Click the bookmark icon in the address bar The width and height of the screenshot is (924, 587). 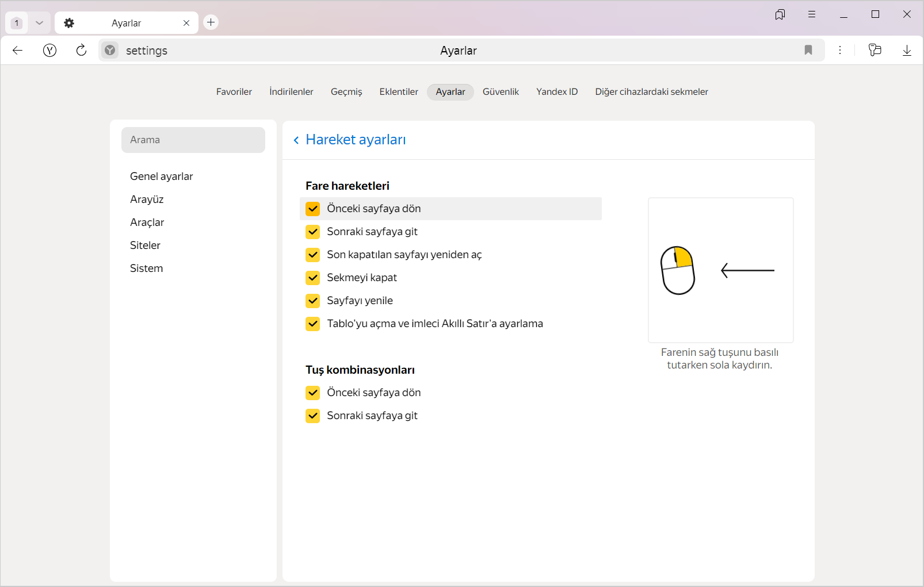click(808, 51)
